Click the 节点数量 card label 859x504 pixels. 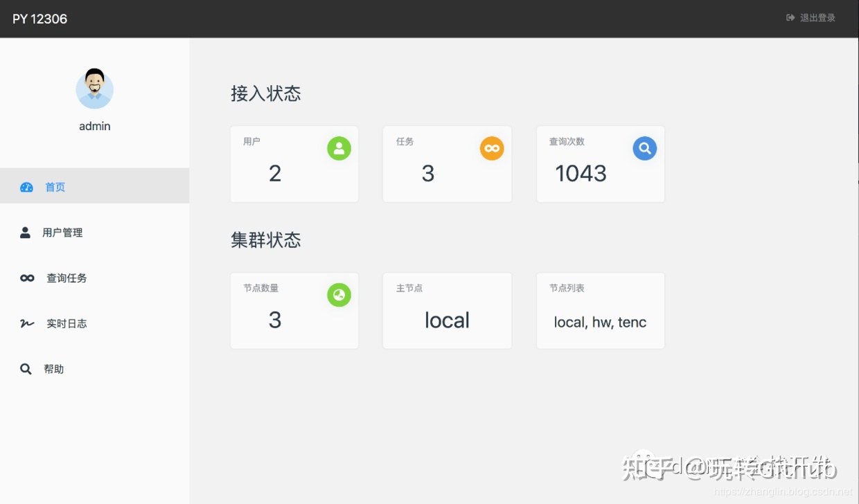coord(260,288)
